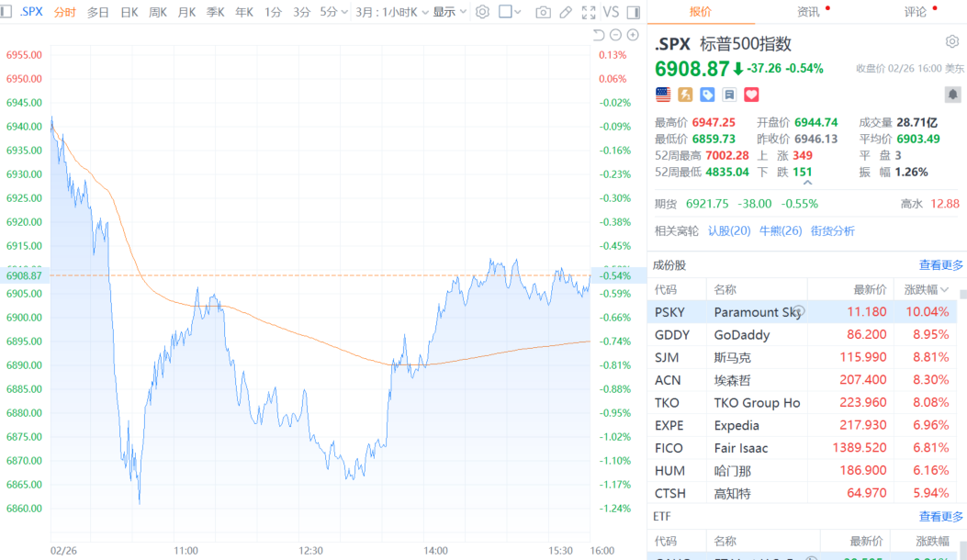
Task: Toggle the red heart favorite icon
Action: tap(751, 95)
